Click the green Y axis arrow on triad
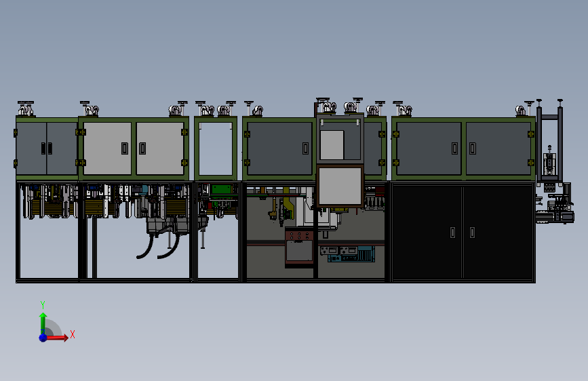Image resolution: width=588 pixels, height=381 pixels. click(43, 323)
